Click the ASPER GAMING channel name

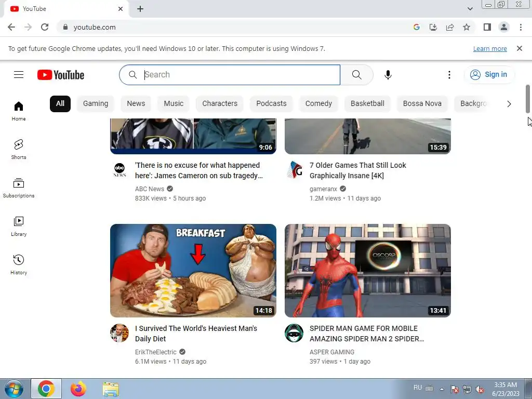tap(332, 352)
